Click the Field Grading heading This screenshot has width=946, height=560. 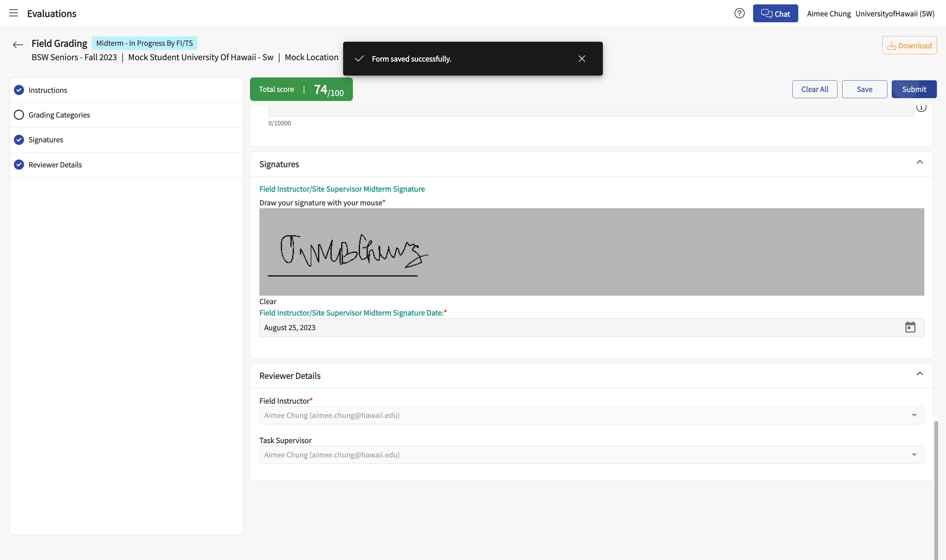coord(59,43)
